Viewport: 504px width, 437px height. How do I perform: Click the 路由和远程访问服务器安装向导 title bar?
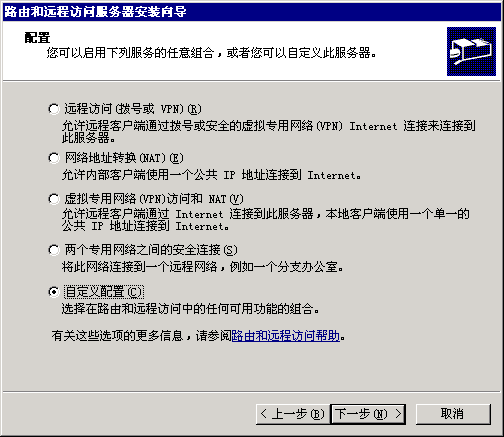click(252, 12)
